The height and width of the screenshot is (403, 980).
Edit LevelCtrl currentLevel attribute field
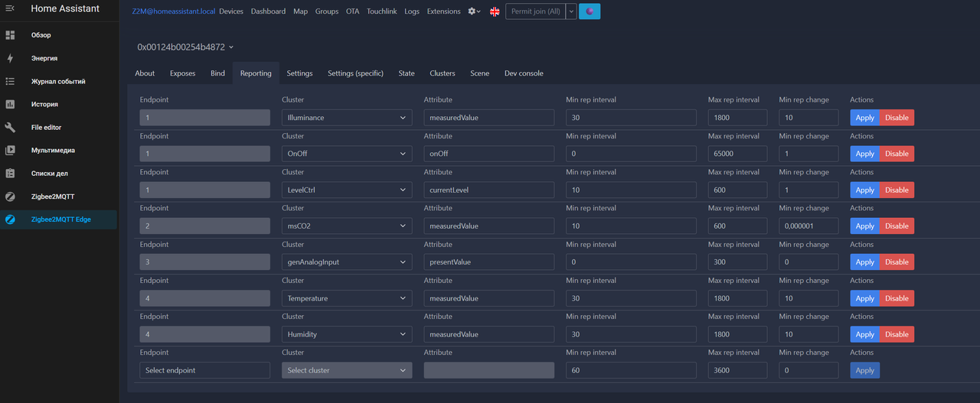coord(489,190)
